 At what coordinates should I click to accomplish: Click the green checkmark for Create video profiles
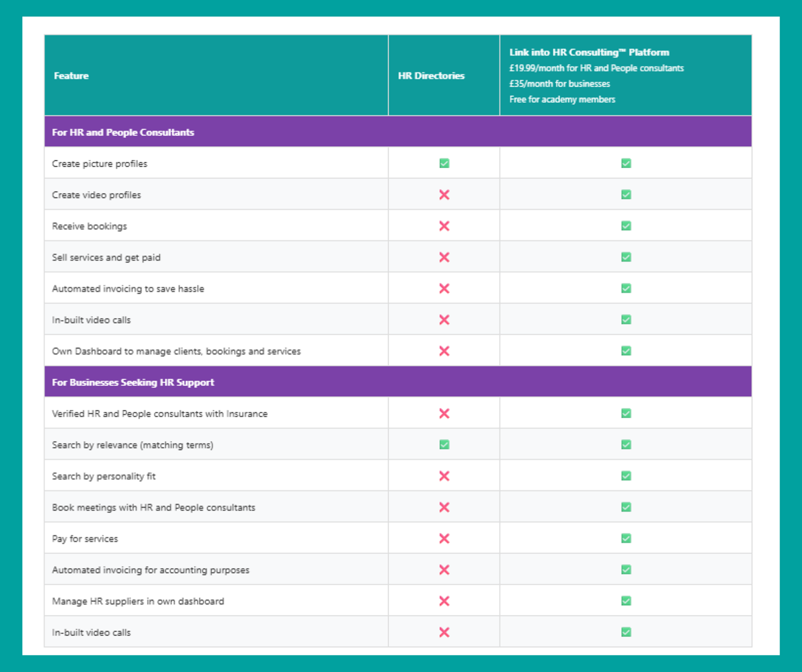[x=626, y=194]
